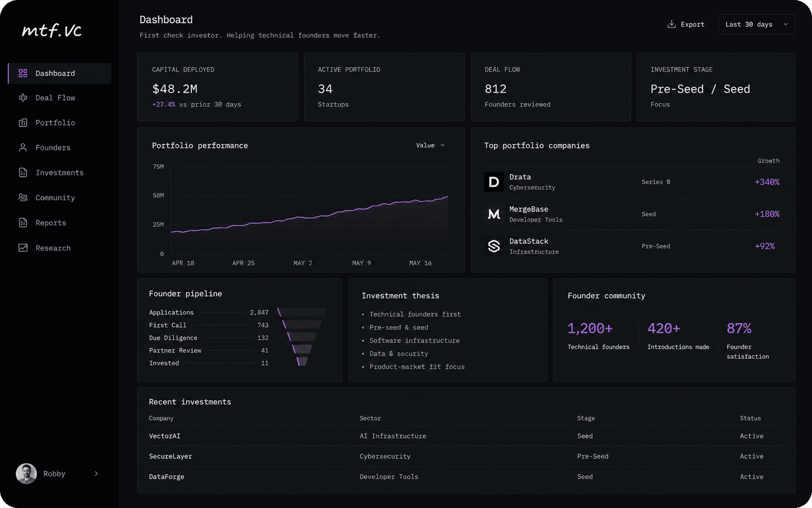Open the Dashboard menu item
This screenshot has height=508, width=812.
click(60, 73)
